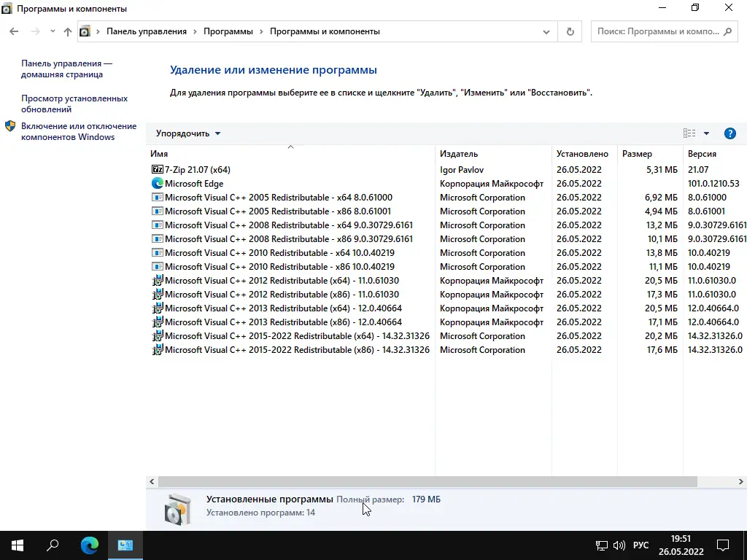This screenshot has width=747, height=560.
Task: Click the Control Panel taskbar button
Action: pyautogui.click(x=125, y=545)
